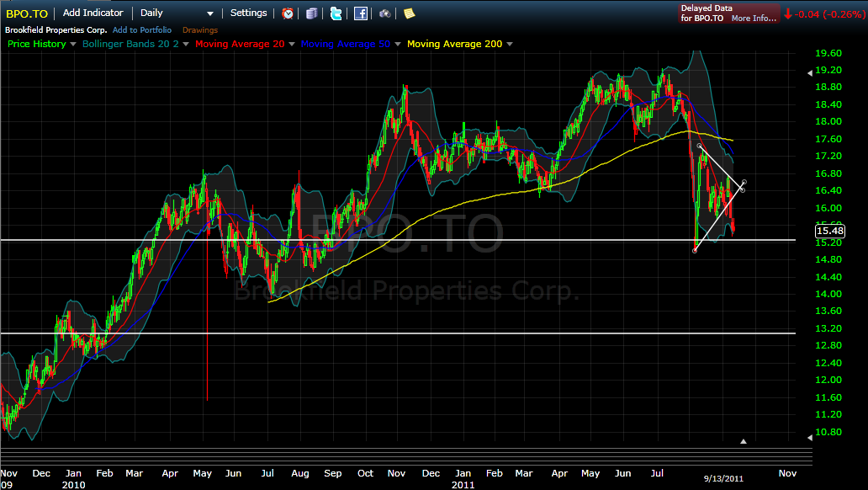Take a chart snapshot with the camera icon
This screenshot has width=868, height=490.
click(384, 13)
